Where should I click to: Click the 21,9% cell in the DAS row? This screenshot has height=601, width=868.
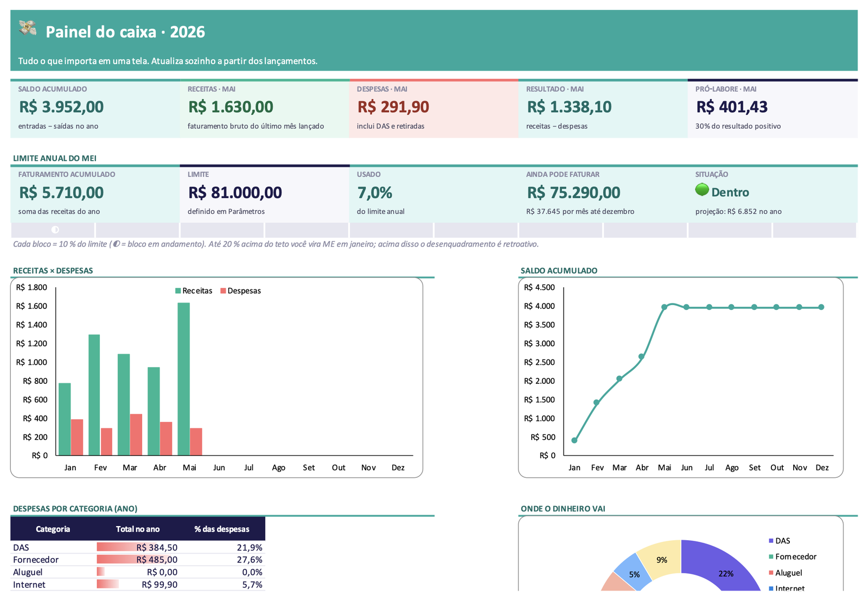coord(222,547)
